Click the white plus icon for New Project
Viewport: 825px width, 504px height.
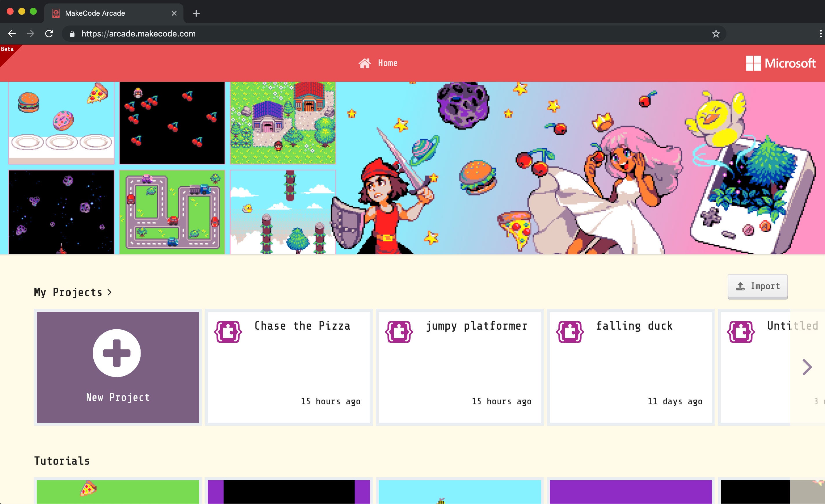(116, 353)
